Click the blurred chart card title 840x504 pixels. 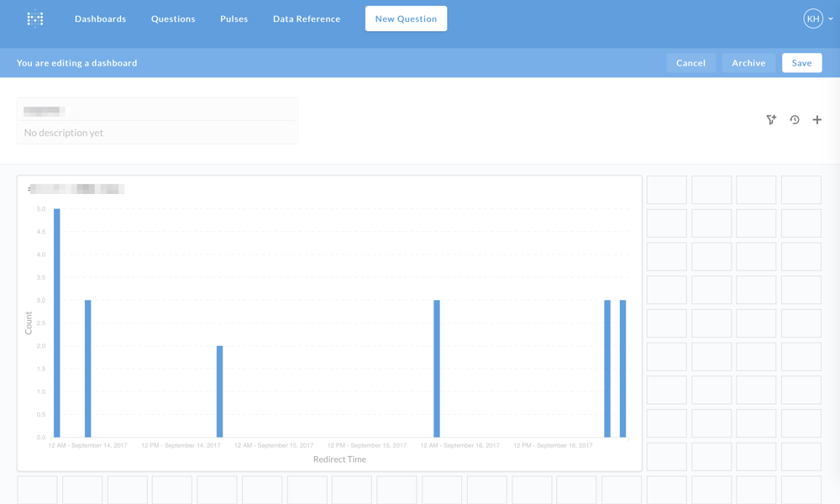76,188
